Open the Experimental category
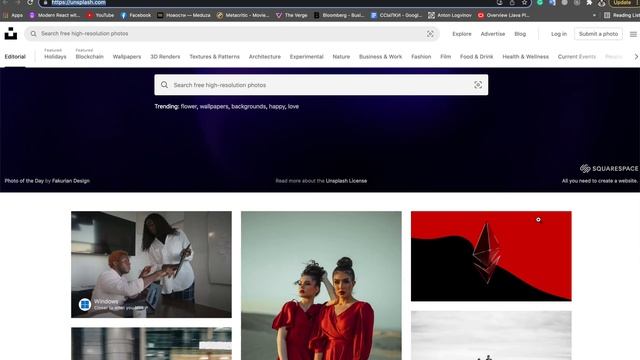Screen dimensions: 640x360 point(307,57)
